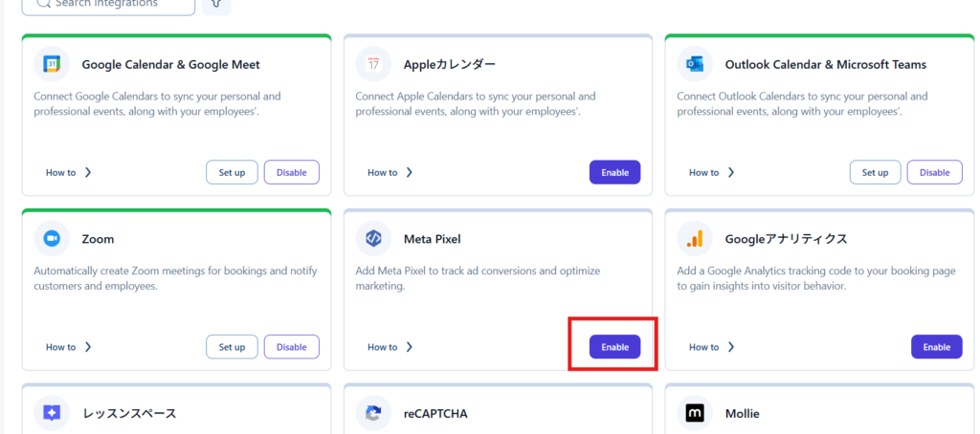Screen dimensions: 980x434
Task: Open the filter button beside the search box
Action: [x=216, y=4]
